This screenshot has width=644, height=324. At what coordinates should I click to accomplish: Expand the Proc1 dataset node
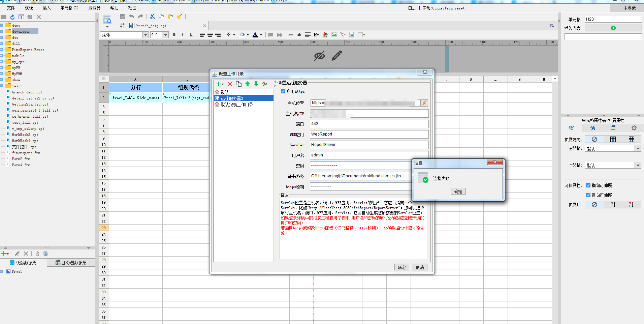(2, 271)
